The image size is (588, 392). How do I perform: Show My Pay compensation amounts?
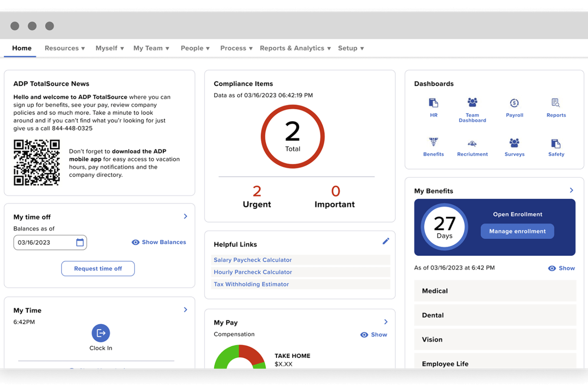(x=373, y=335)
